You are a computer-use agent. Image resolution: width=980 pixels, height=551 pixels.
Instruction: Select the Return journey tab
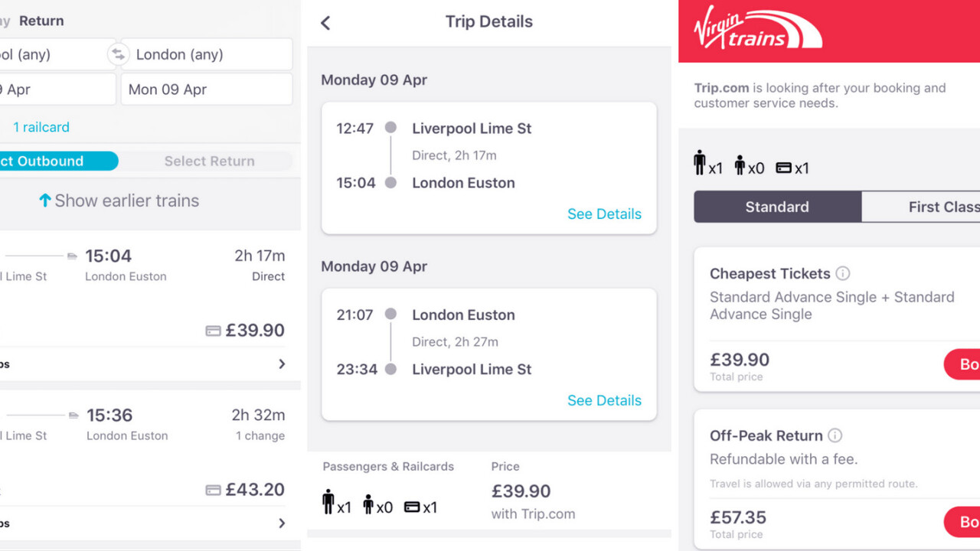41,21
